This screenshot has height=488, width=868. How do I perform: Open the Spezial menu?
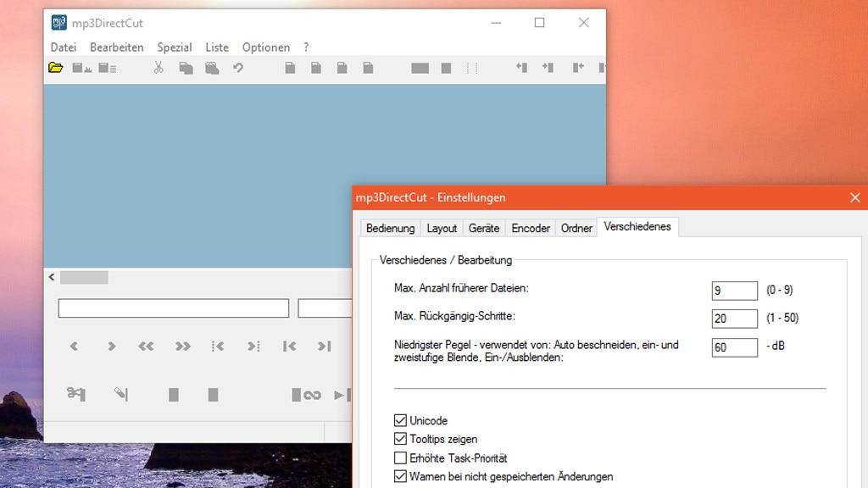pos(175,47)
